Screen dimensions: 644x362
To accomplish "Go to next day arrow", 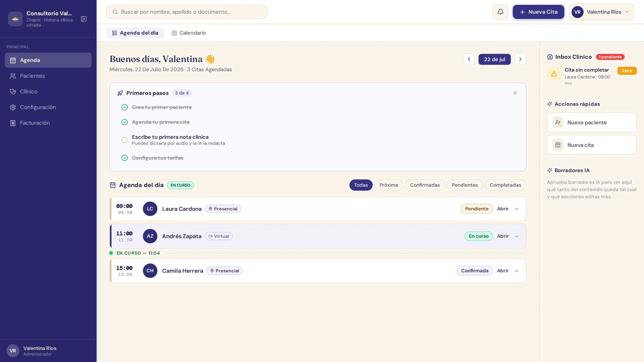I will point(520,59).
